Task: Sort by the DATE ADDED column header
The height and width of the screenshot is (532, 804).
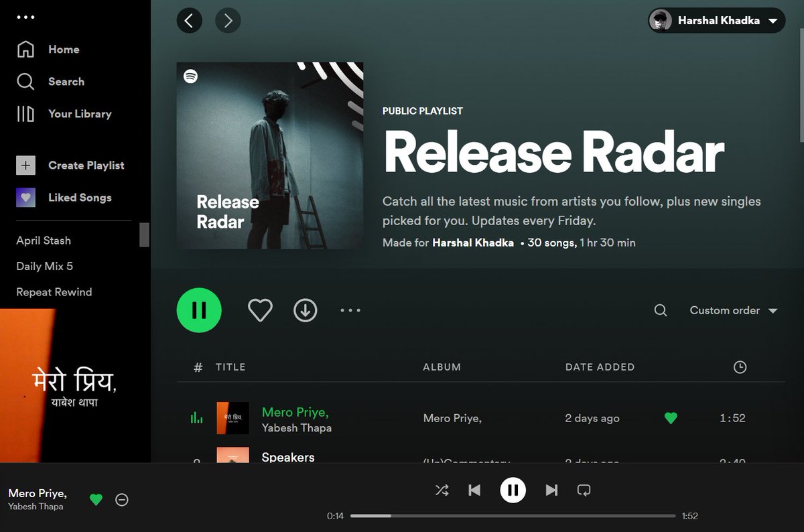Action: [600, 367]
